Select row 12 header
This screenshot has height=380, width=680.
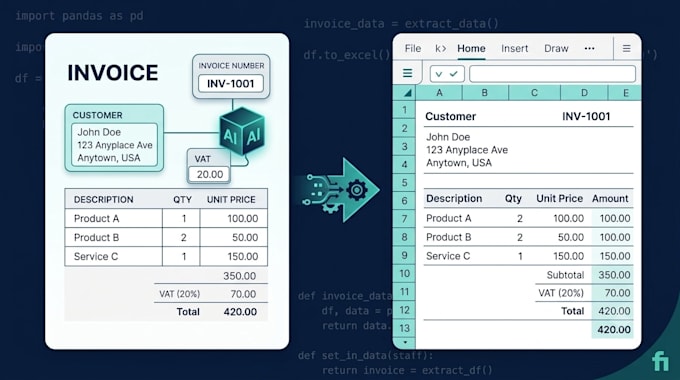coord(404,310)
